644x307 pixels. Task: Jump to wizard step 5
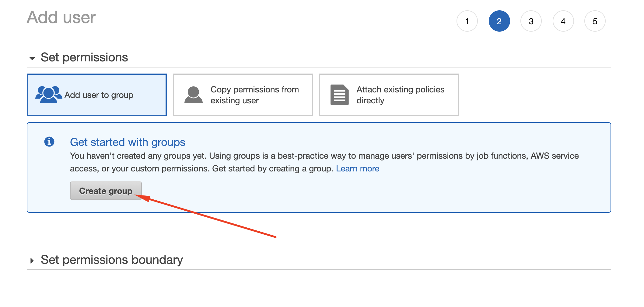pos(595,21)
